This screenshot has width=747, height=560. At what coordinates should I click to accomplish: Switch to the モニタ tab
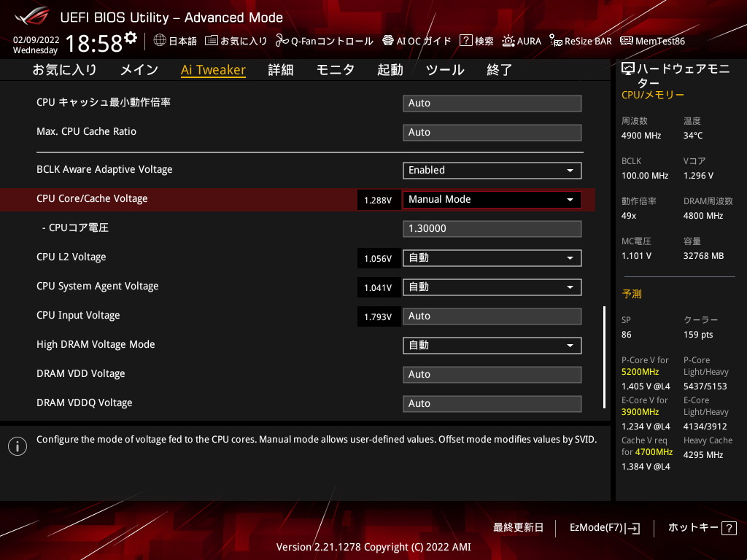(x=336, y=70)
